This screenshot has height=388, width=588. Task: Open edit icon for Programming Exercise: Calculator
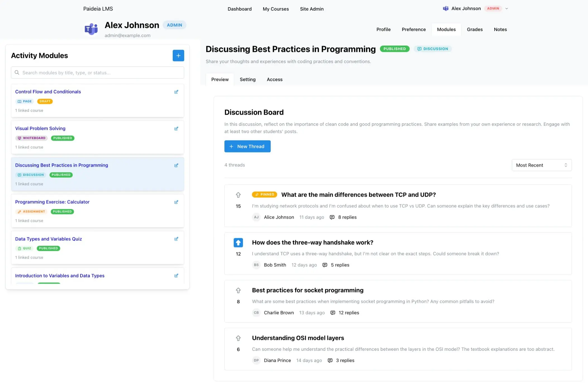tap(176, 202)
